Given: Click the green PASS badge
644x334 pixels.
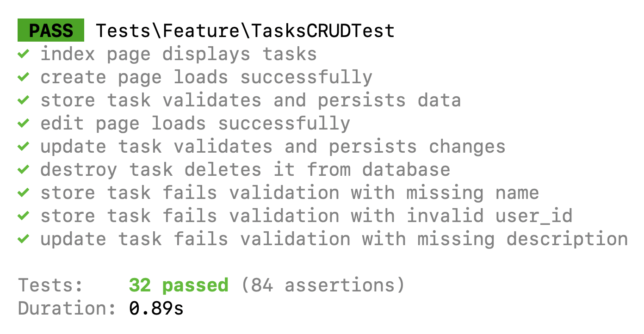Looking at the screenshot, I should [x=51, y=31].
